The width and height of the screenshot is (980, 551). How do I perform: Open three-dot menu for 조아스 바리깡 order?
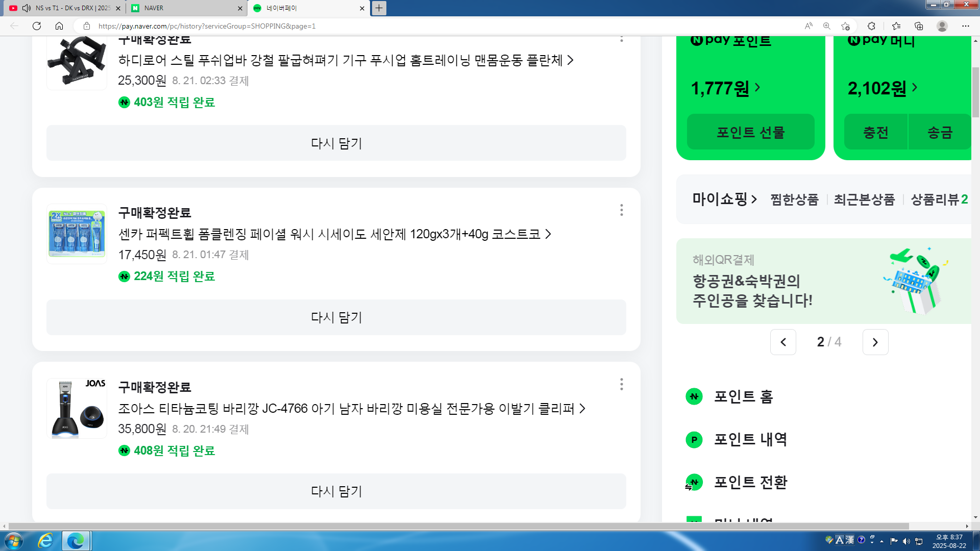click(621, 384)
